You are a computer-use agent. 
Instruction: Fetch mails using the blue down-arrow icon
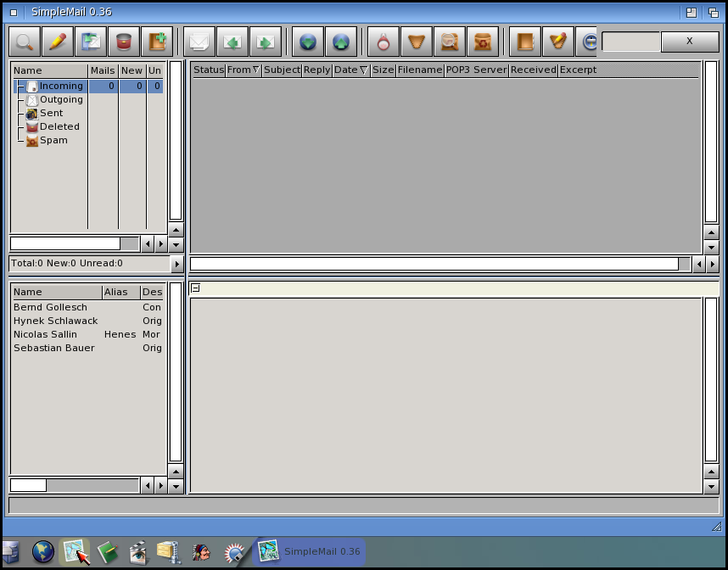[x=308, y=42]
